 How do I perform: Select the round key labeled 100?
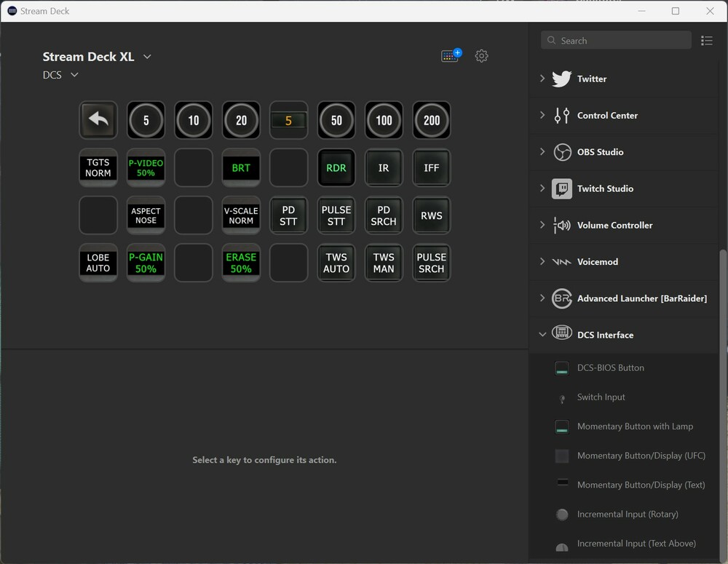(x=384, y=120)
